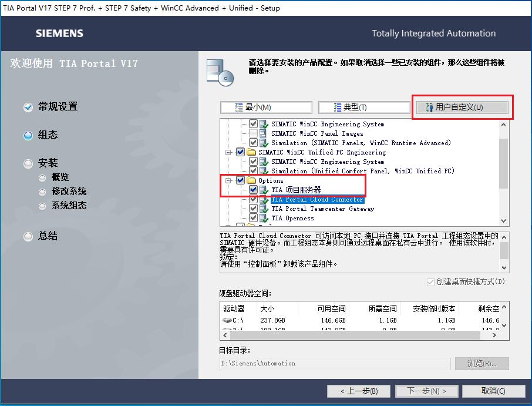Go back with 上一步(B) button
Viewport: 532px width, 406px height.
coord(359,391)
